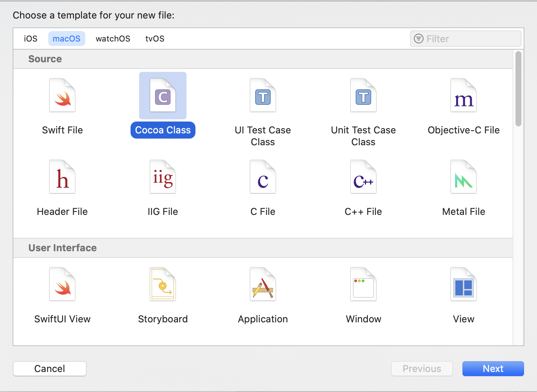
Task: Pick the Metal File template icon
Action: coord(464,177)
